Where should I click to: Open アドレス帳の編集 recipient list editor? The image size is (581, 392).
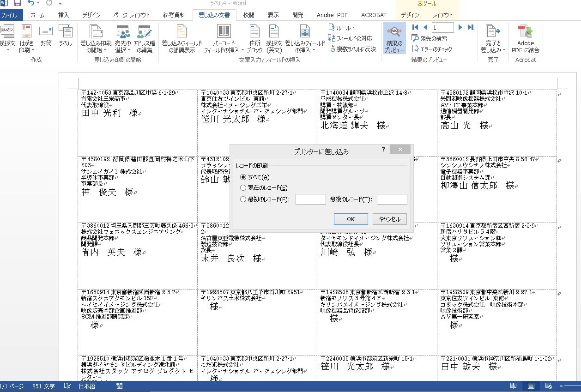coord(145,39)
